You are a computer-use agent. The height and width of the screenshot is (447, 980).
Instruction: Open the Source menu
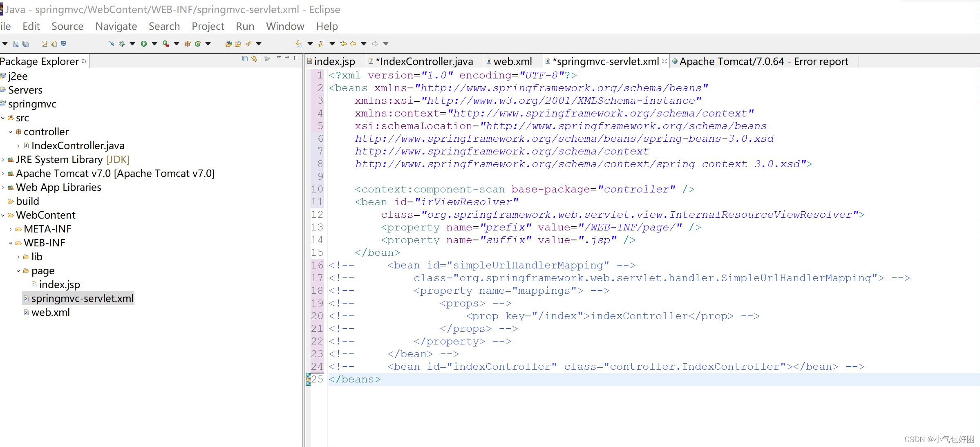click(x=67, y=26)
